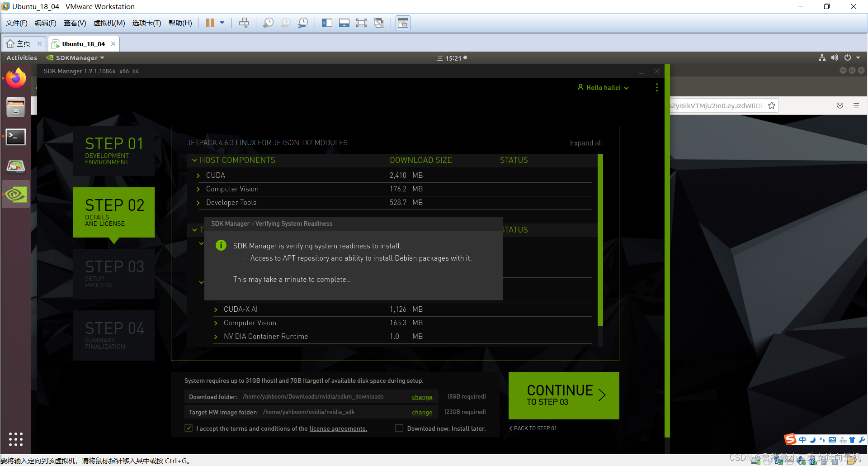This screenshot has height=466, width=868.
Task: Open snapshot manager toolbar icon
Action: (303, 23)
